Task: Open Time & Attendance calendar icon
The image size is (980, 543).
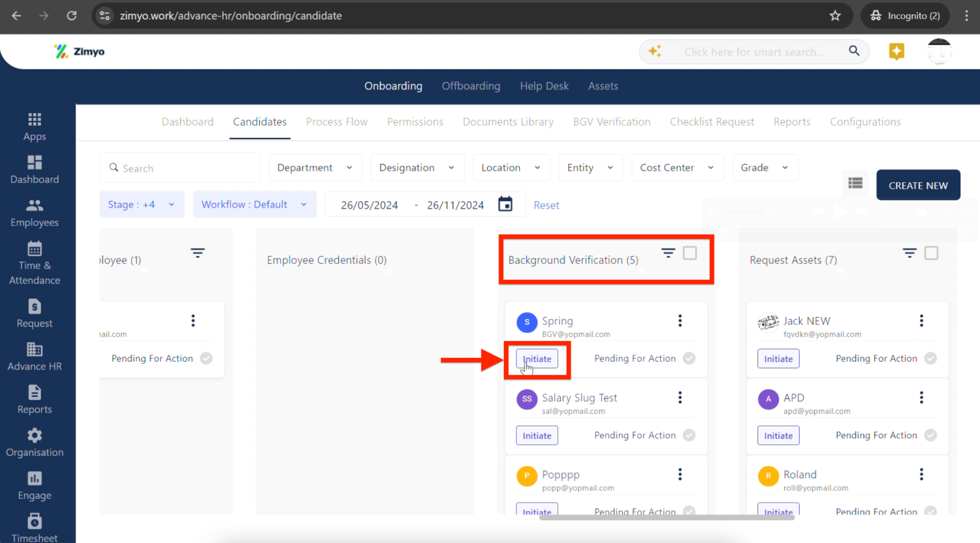Action: (x=34, y=248)
